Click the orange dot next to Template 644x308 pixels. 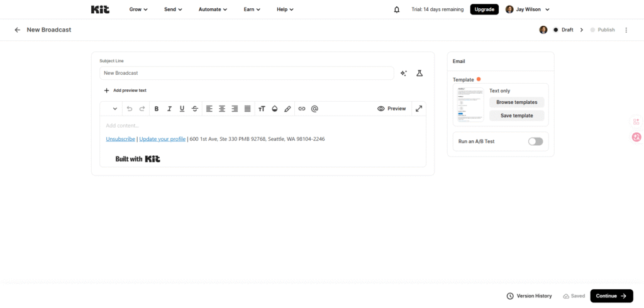point(479,79)
